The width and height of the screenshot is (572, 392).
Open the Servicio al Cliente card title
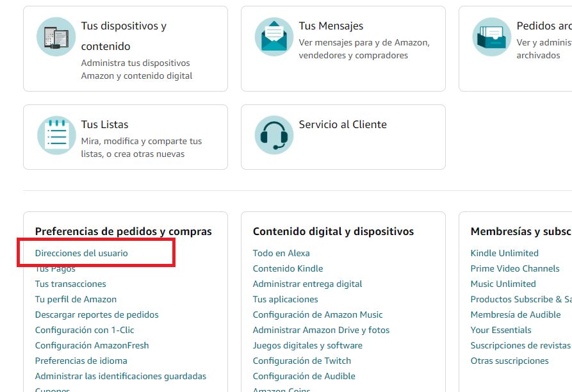343,124
